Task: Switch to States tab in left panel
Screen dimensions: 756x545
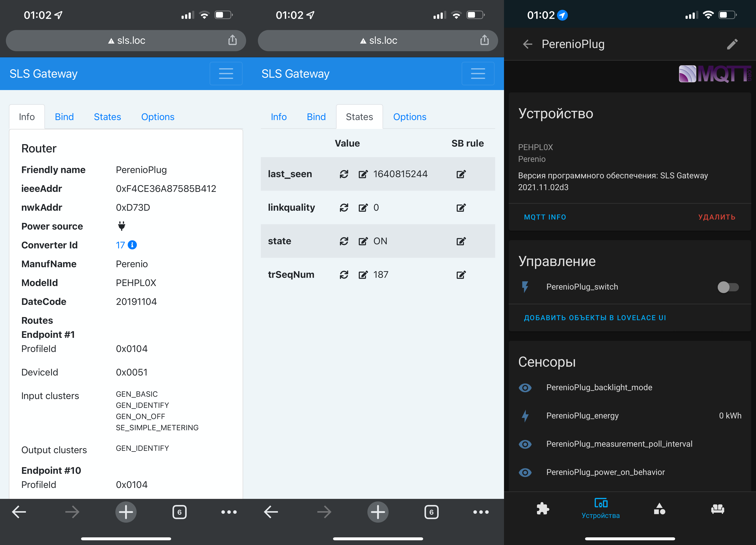Action: (x=107, y=117)
